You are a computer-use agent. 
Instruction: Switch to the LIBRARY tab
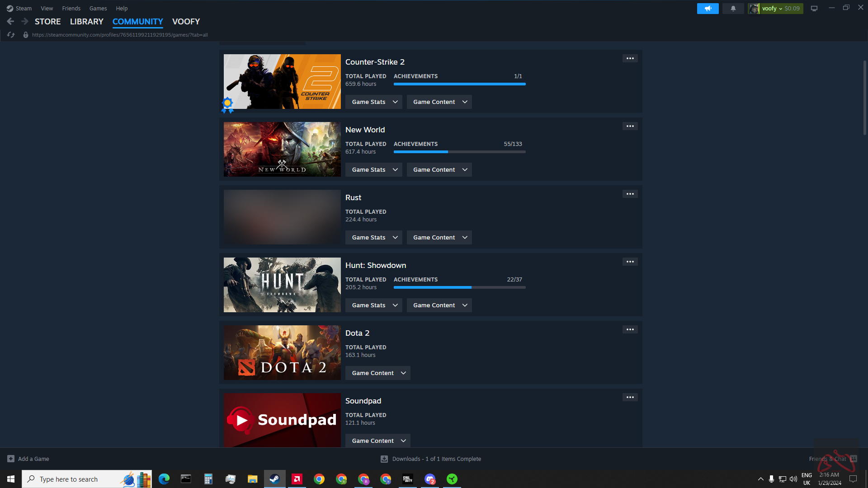pyautogui.click(x=86, y=22)
